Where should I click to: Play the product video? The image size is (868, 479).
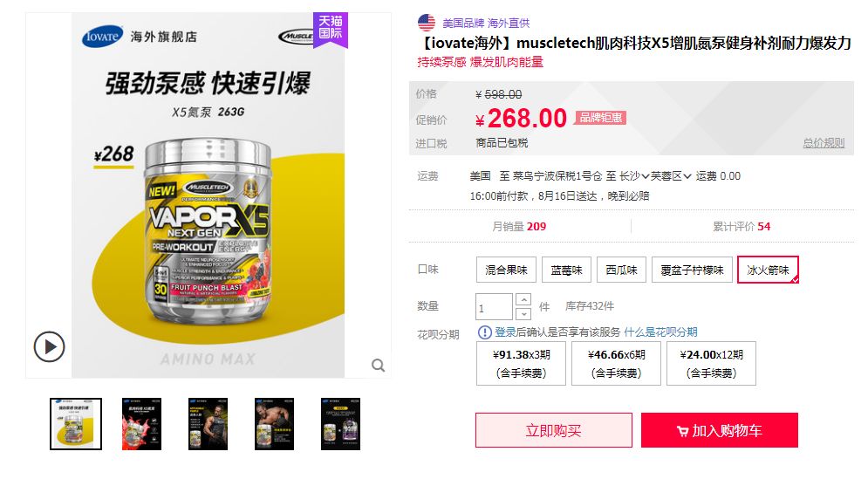(x=49, y=347)
